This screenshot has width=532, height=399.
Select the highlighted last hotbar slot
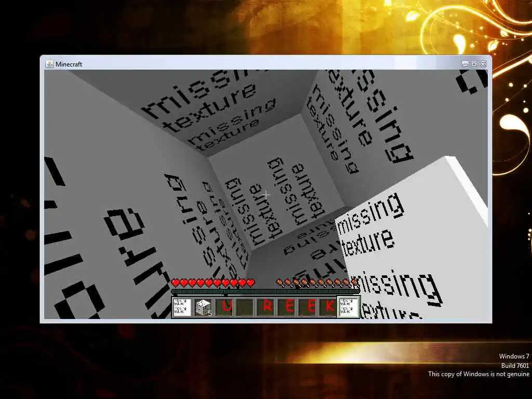click(349, 308)
